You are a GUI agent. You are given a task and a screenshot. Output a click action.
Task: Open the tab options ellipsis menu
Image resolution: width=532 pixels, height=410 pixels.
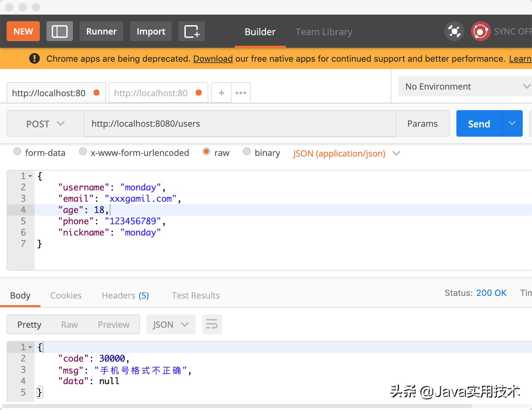click(241, 93)
